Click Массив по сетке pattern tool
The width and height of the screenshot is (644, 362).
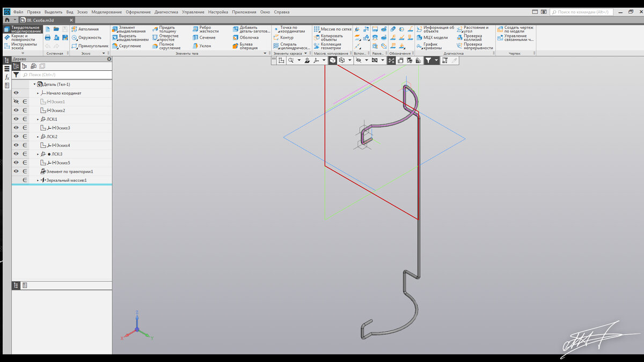point(332,29)
